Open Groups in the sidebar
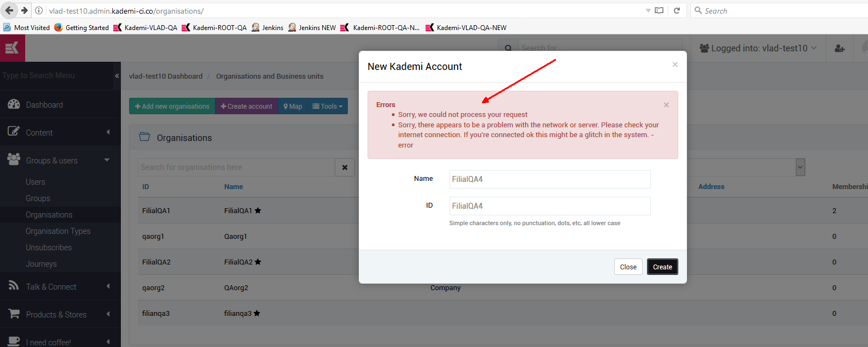This screenshot has height=347, width=868. pyautogui.click(x=38, y=198)
